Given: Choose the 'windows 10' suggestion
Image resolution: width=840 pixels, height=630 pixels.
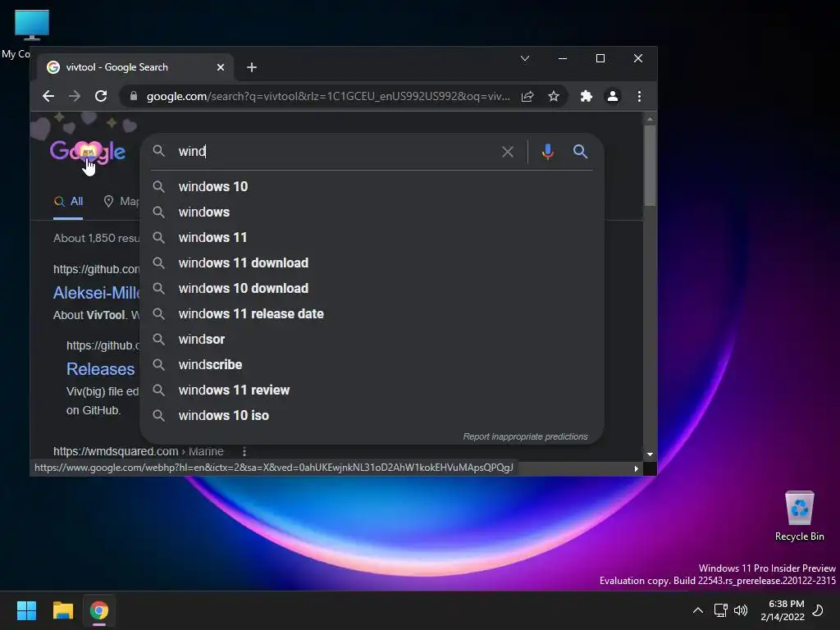Looking at the screenshot, I should (x=372, y=186).
